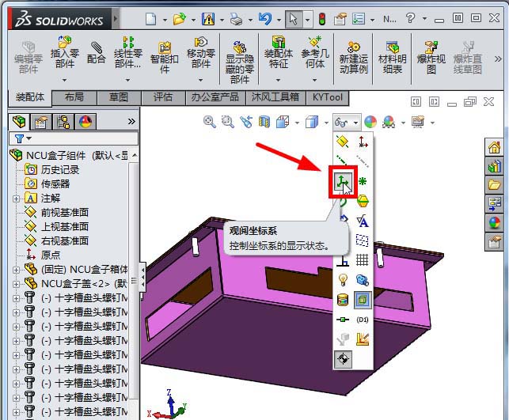The image size is (509, 420).
Task: Click the View Orientation icon
Action: coord(283,123)
